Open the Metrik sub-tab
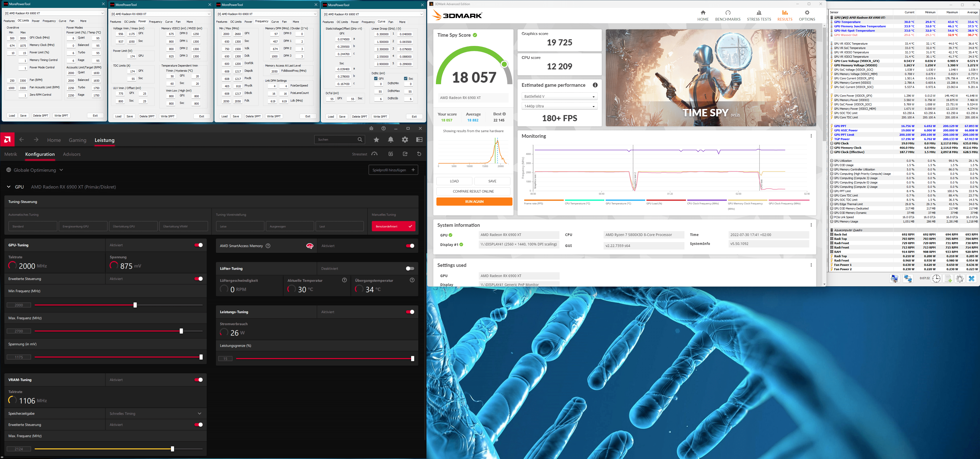This screenshot has height=459, width=980. [11, 154]
